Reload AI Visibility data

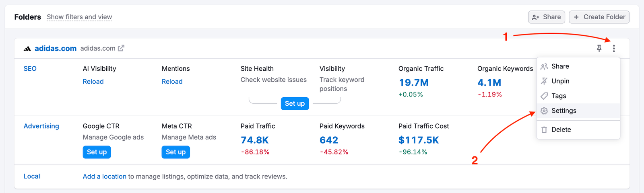point(93,82)
